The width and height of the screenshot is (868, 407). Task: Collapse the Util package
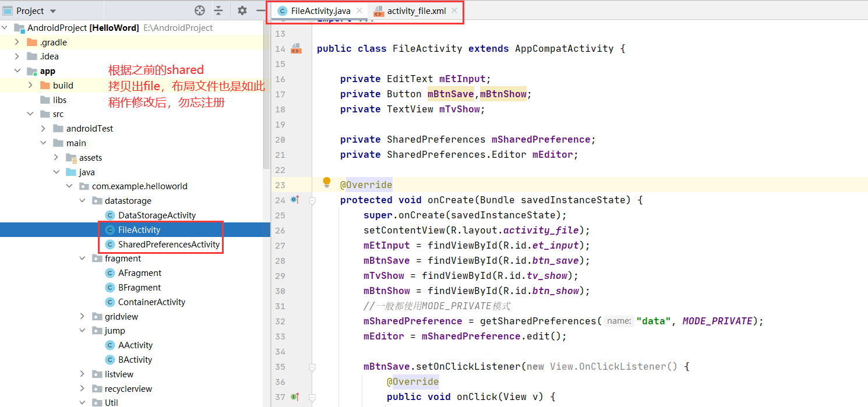(x=82, y=402)
